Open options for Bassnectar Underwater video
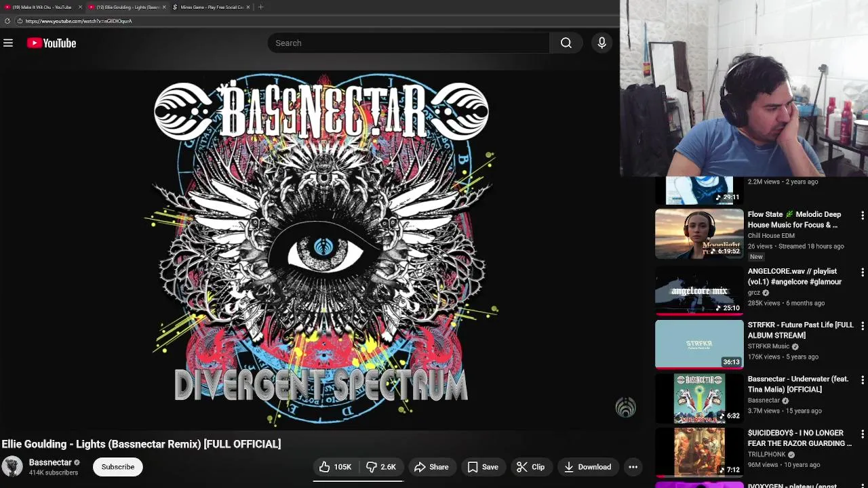The height and width of the screenshot is (488, 868). [862, 380]
